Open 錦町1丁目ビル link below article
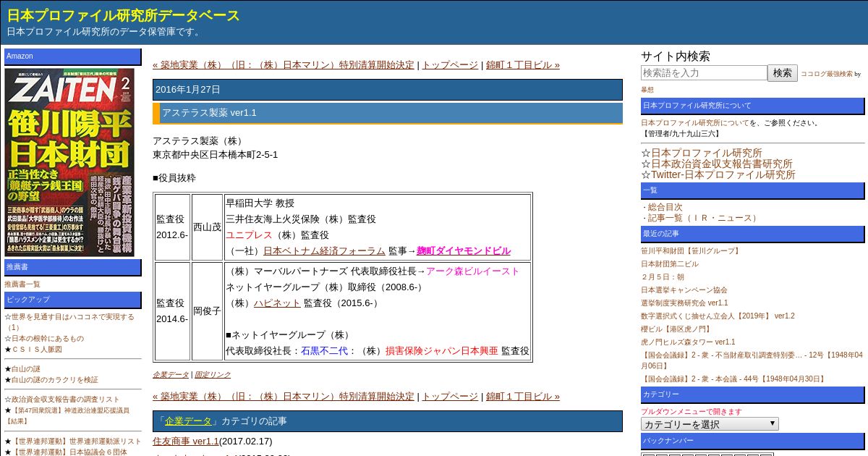Viewport: 868px width, 456px height. pos(523,397)
